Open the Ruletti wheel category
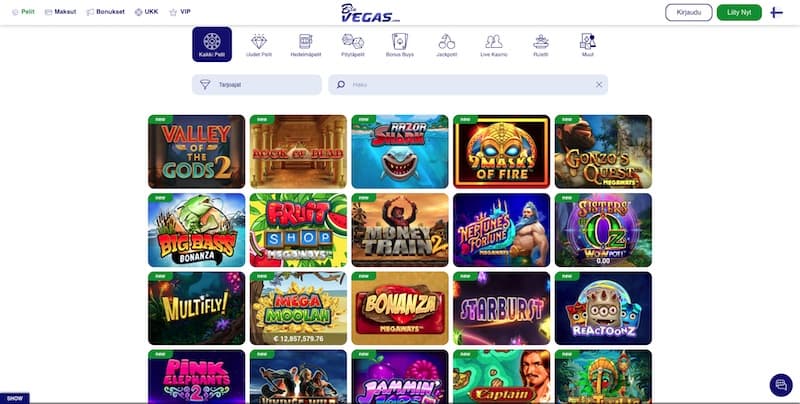Image resolution: width=800 pixels, height=404 pixels. coord(540,45)
